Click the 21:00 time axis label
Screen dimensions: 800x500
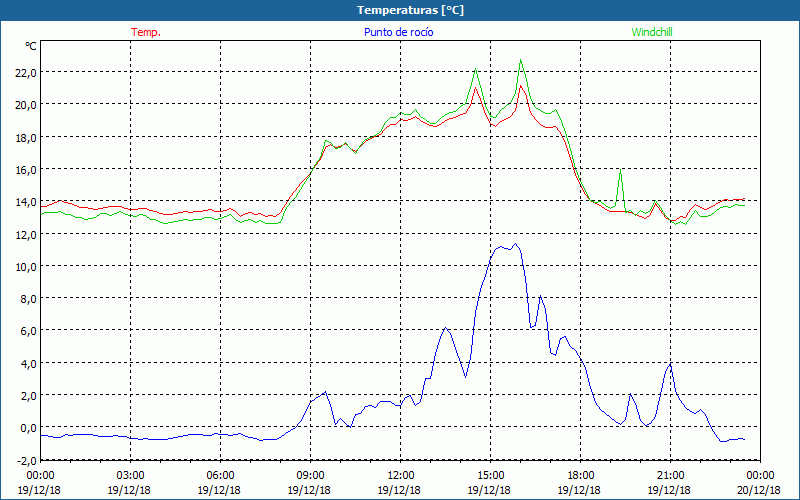pos(670,476)
